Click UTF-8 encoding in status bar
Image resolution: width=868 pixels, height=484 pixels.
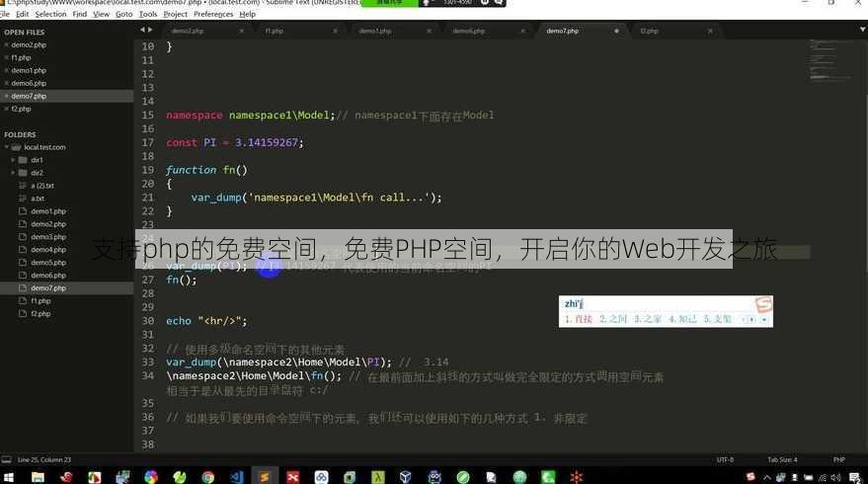pyautogui.click(x=725, y=459)
